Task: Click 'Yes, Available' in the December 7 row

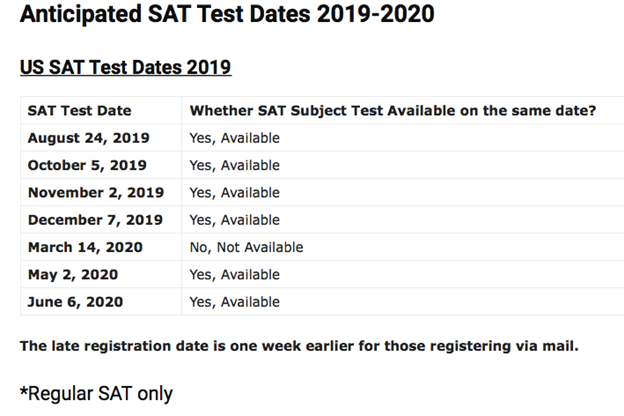Action: click(x=234, y=220)
